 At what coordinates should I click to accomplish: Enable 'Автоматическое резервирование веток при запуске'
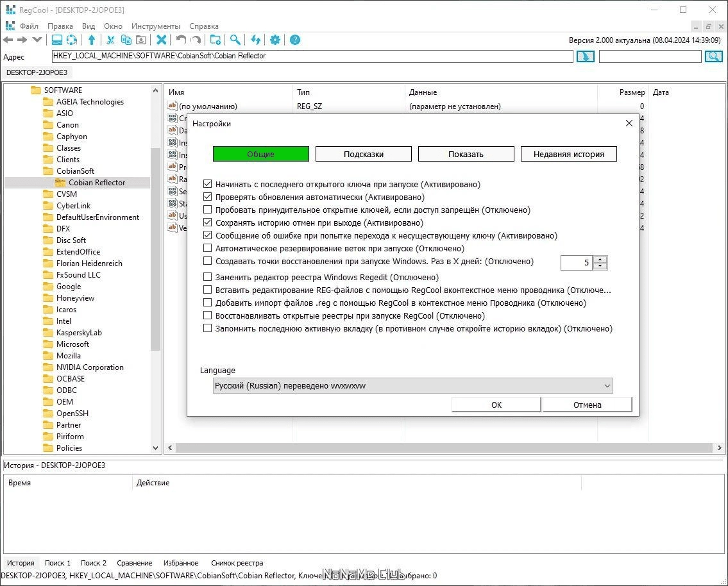point(208,248)
